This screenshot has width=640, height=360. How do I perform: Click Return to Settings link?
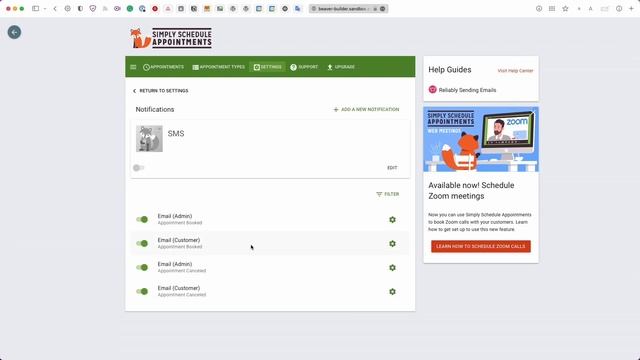[160, 91]
